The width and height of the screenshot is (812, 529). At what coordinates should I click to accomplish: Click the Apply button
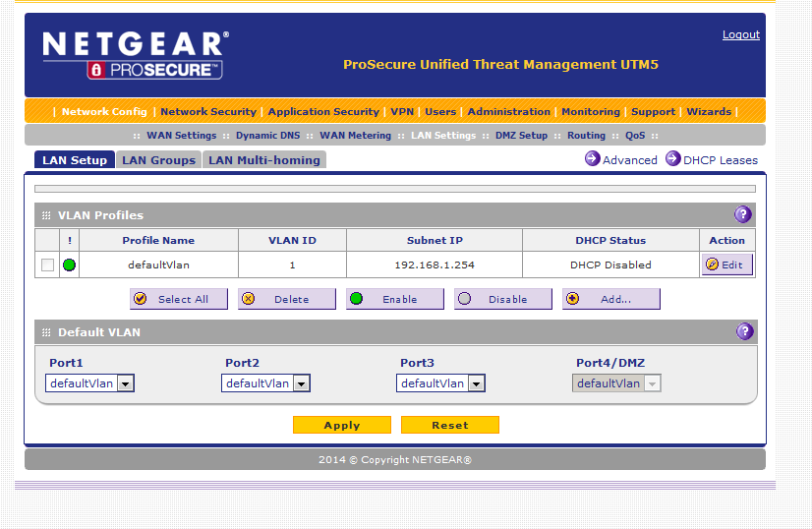tap(341, 425)
